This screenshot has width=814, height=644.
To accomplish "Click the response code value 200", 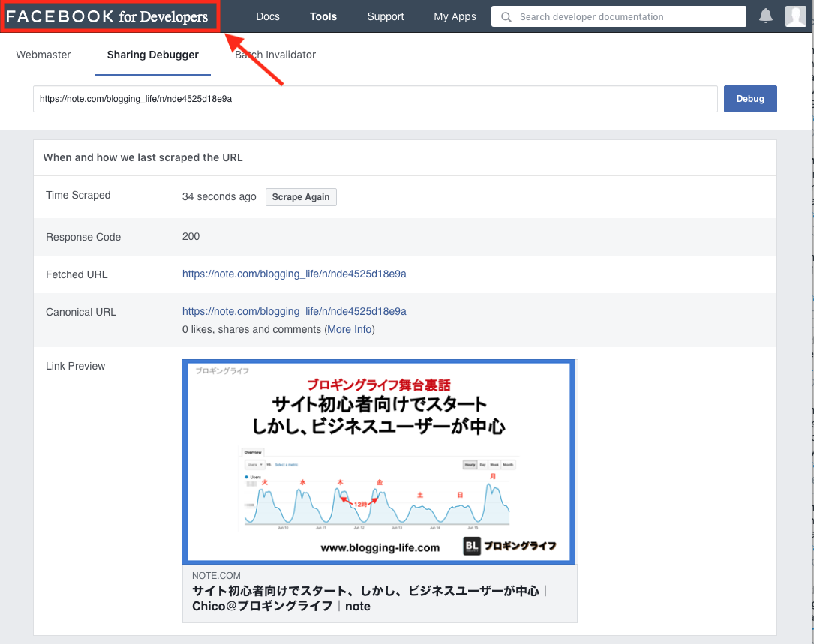I will coord(191,237).
